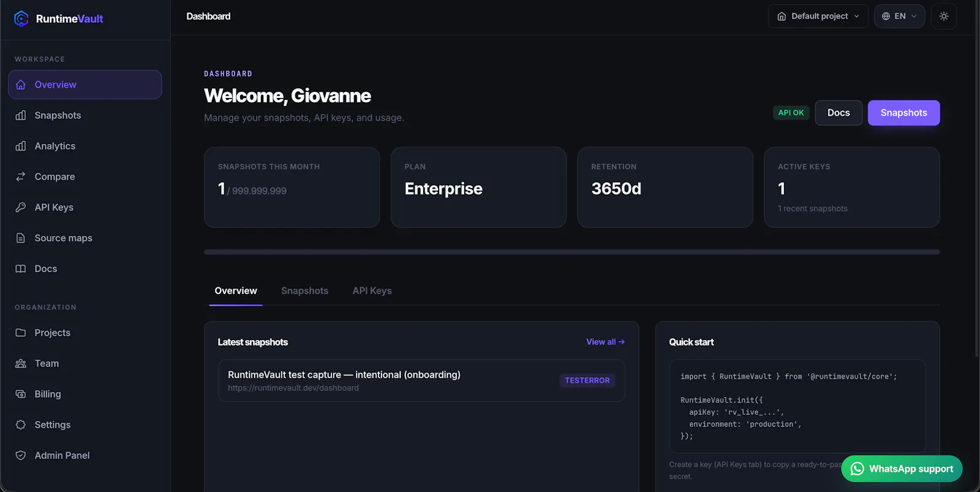Open Billing page in sidebar

click(85, 394)
